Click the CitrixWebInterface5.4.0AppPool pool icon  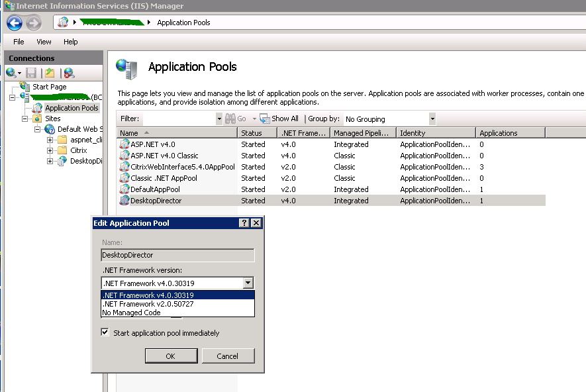124,167
